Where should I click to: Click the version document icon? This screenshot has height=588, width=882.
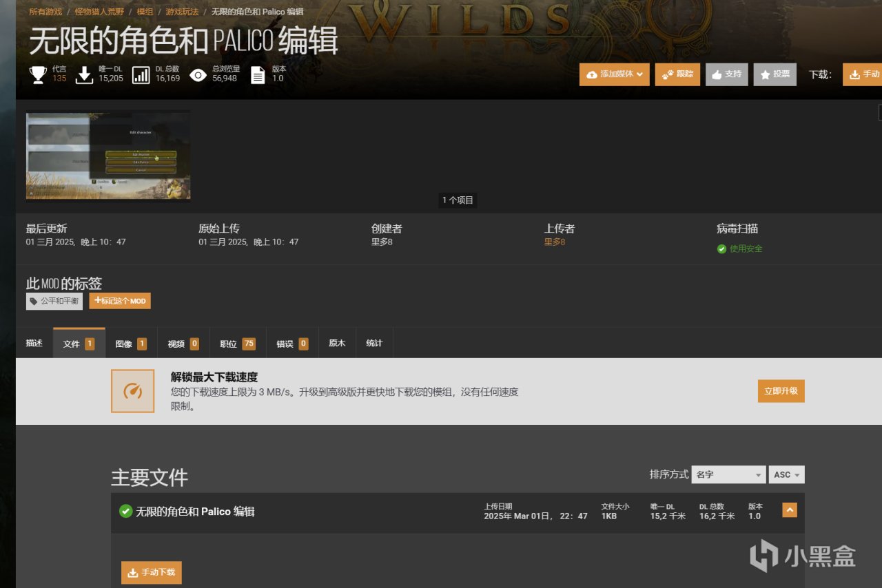[x=258, y=74]
